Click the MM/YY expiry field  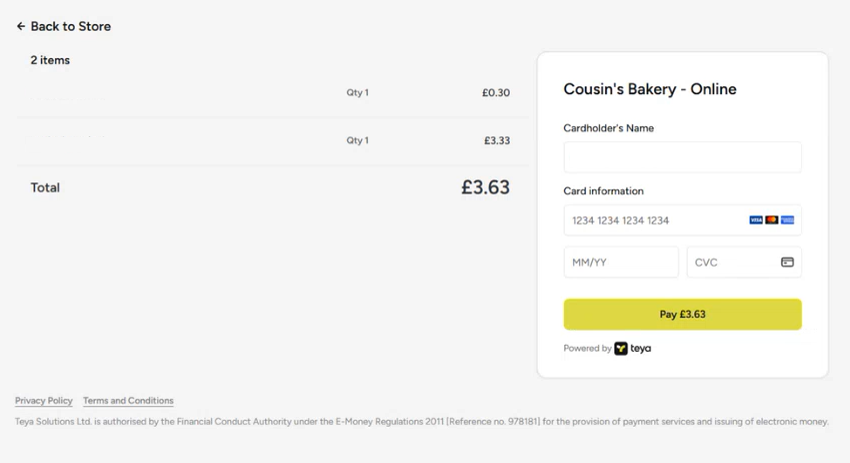coord(621,262)
